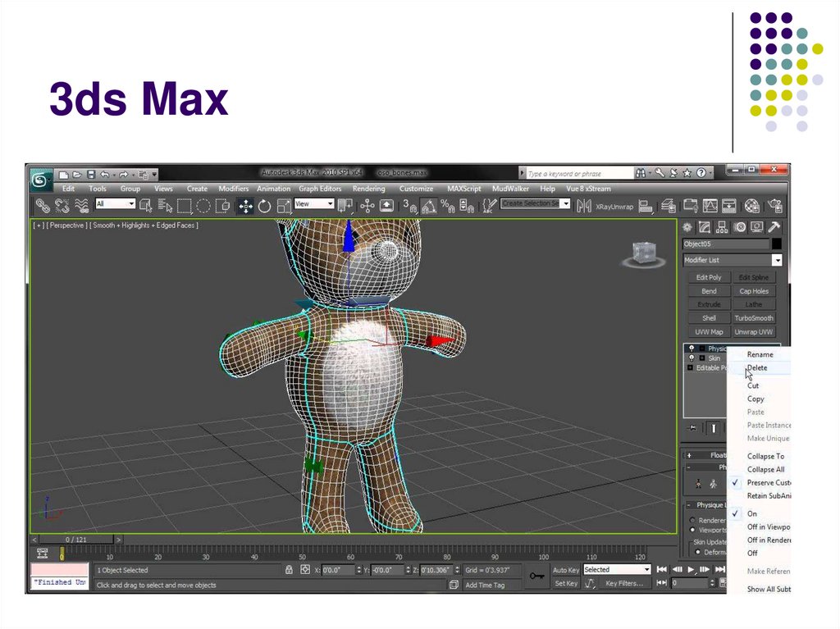Select the Move transform tool

click(245, 206)
